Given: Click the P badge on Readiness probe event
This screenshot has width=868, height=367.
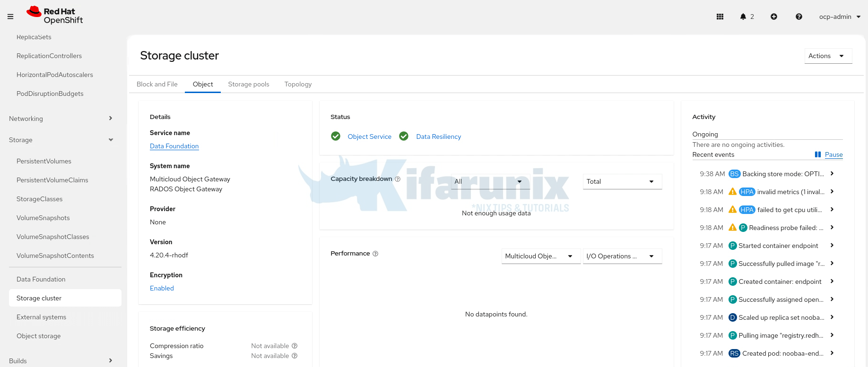Looking at the screenshot, I should (x=743, y=228).
